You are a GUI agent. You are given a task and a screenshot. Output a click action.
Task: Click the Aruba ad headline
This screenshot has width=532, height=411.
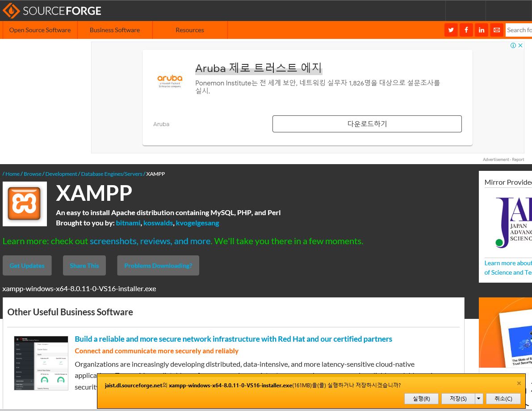click(259, 68)
